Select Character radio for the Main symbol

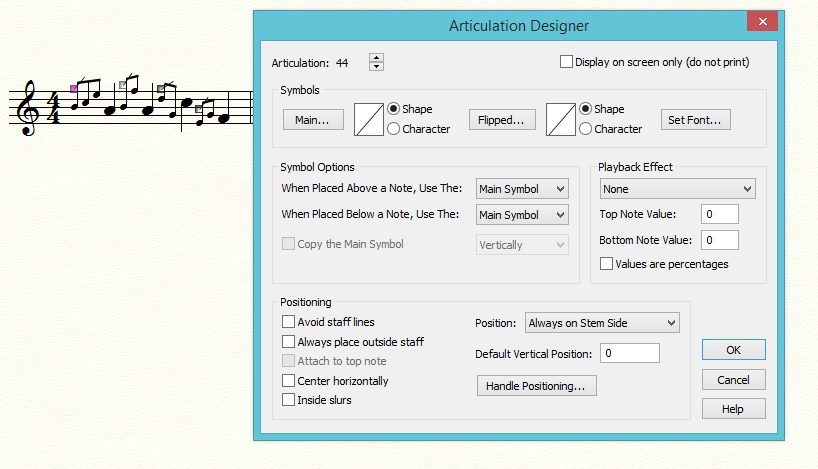[x=394, y=129]
